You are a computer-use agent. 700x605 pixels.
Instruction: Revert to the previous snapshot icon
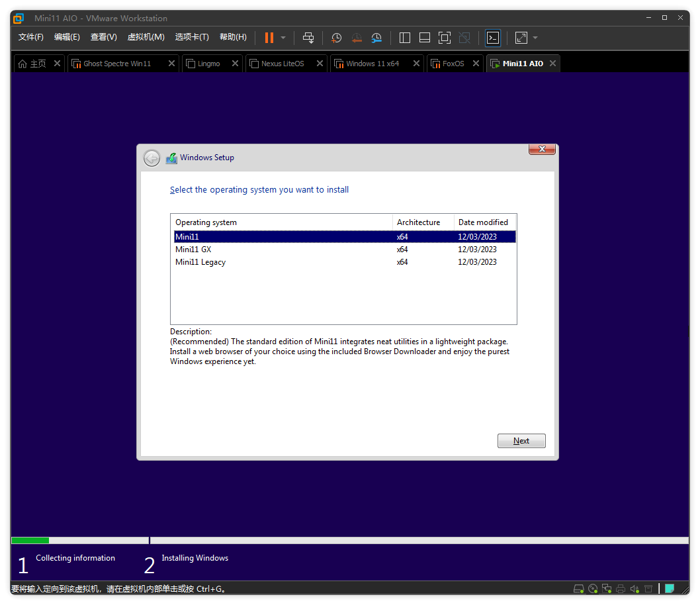(x=357, y=38)
